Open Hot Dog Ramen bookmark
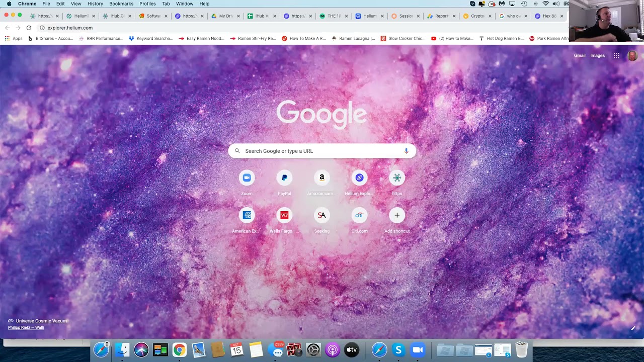 point(501,38)
